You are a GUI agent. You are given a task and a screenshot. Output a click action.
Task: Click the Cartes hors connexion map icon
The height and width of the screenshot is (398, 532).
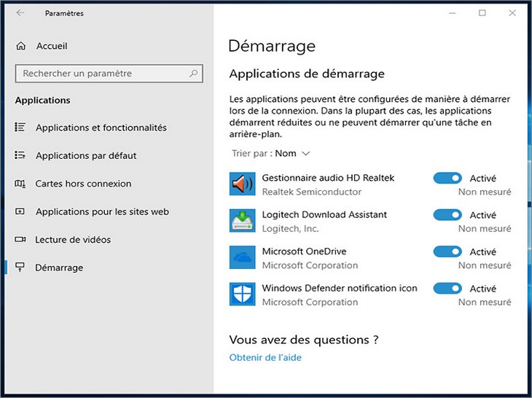[x=20, y=184]
